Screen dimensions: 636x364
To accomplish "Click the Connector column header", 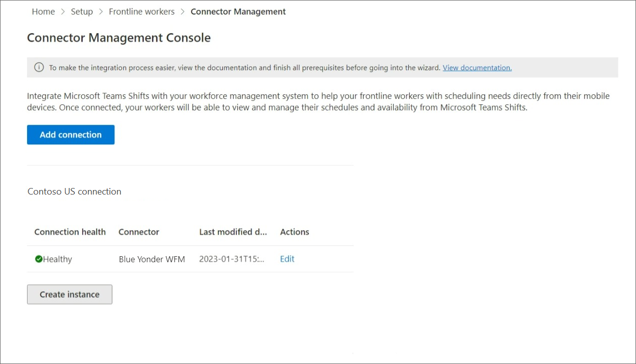I will click(138, 232).
